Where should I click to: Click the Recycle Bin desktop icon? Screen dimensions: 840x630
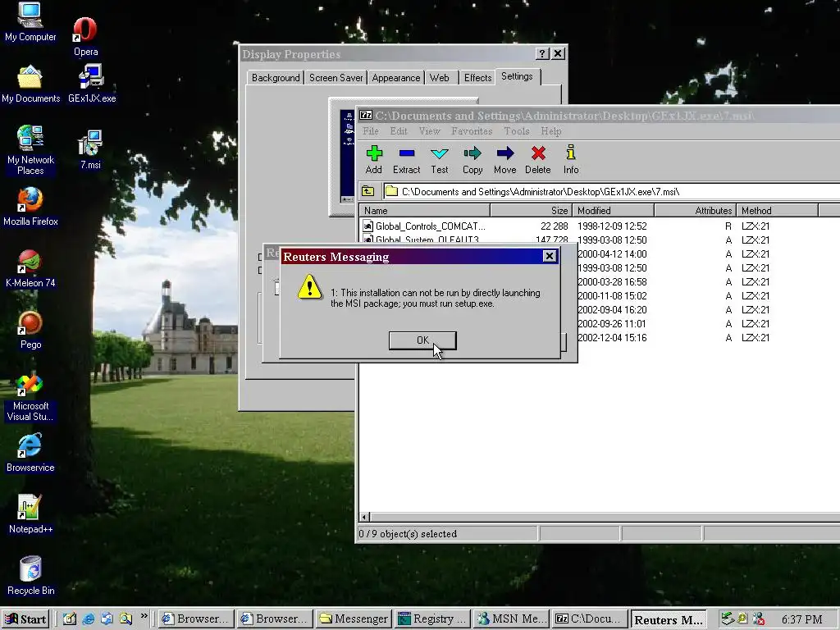coord(30,577)
